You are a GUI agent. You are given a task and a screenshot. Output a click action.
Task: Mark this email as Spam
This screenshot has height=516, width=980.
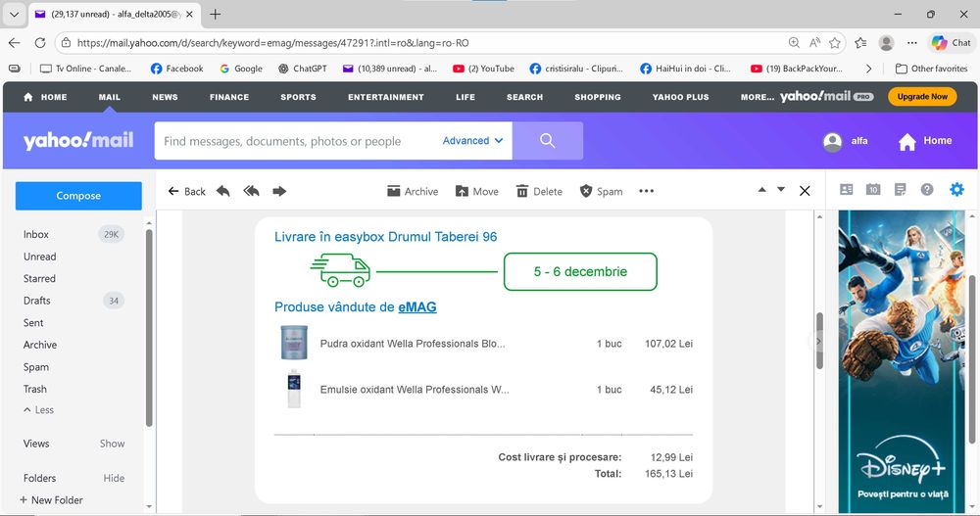pos(602,191)
